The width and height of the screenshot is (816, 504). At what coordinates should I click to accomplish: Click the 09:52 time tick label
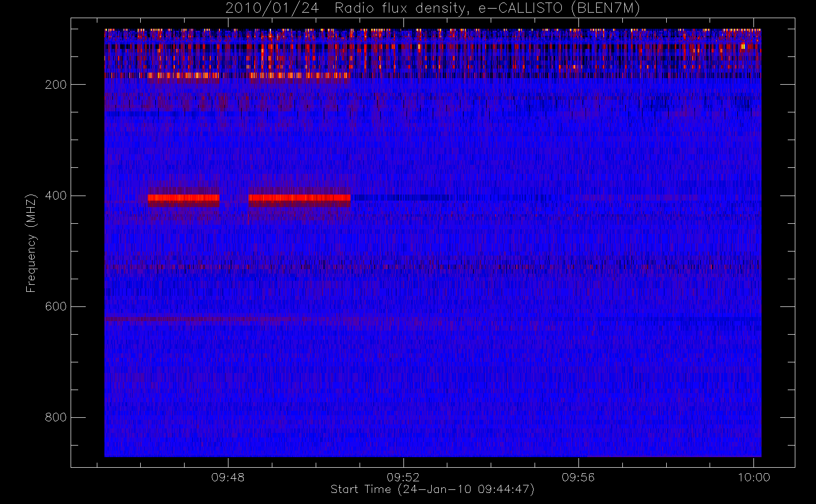coord(403,477)
